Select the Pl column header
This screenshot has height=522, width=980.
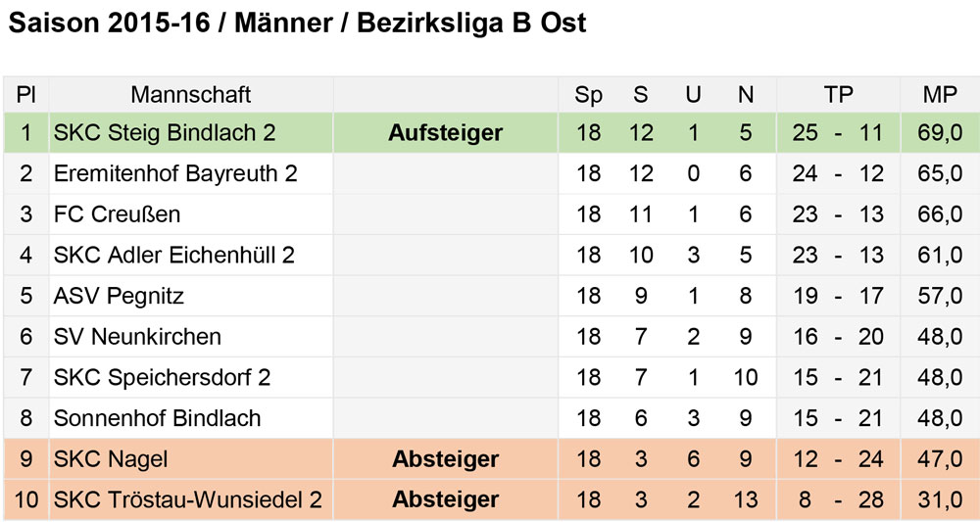[25, 95]
